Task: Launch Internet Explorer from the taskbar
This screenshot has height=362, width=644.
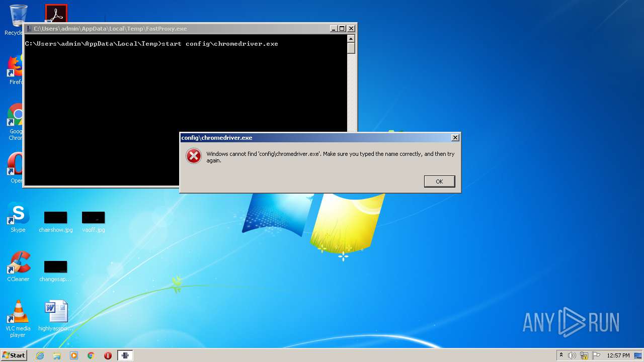Action: tap(40, 355)
